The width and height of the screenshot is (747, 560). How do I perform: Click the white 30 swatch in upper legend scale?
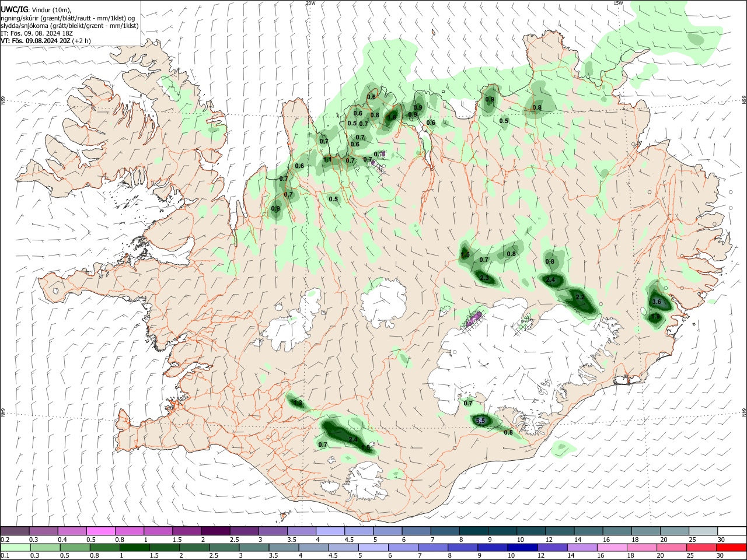click(x=732, y=531)
